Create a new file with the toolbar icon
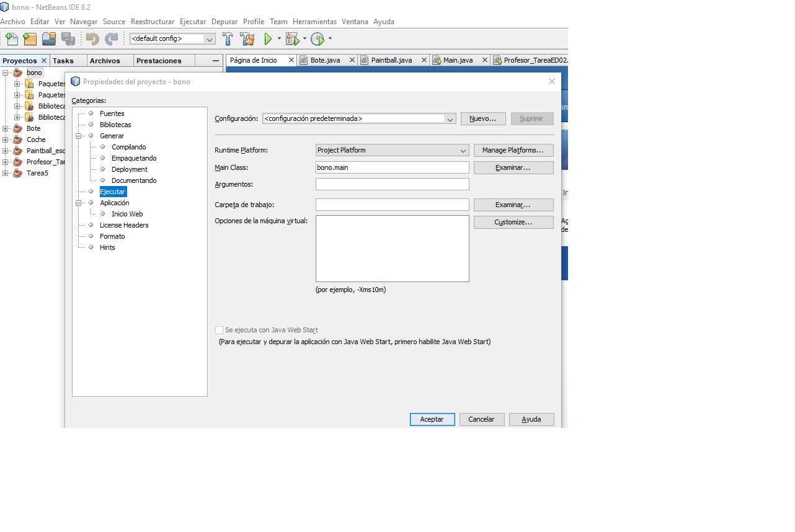This screenshot has width=795, height=532. click(11, 38)
